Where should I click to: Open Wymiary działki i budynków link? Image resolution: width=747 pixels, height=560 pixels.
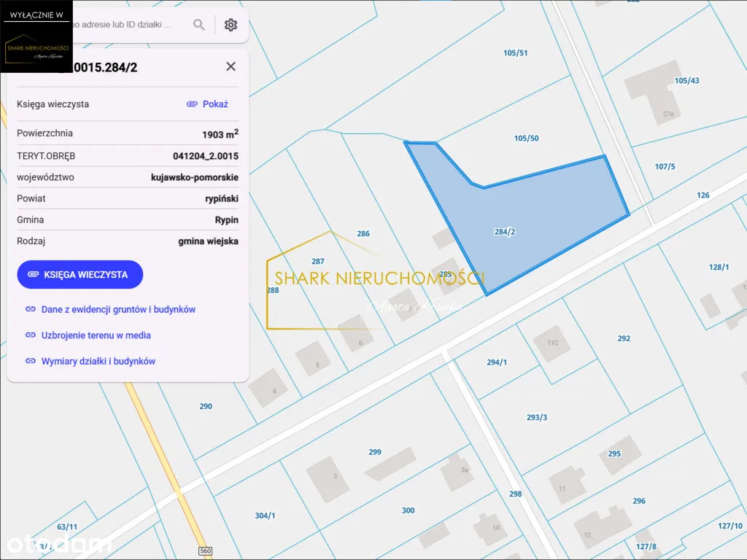[x=98, y=361]
